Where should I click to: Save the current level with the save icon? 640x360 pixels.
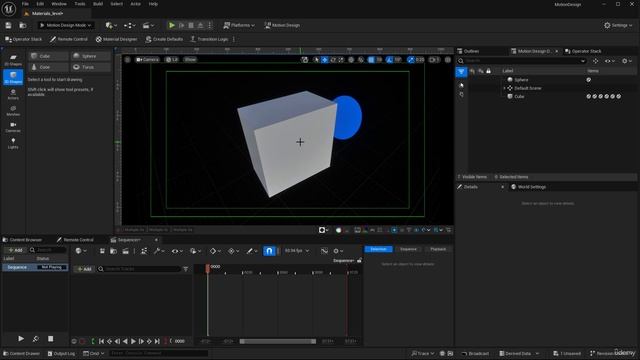[8, 25]
